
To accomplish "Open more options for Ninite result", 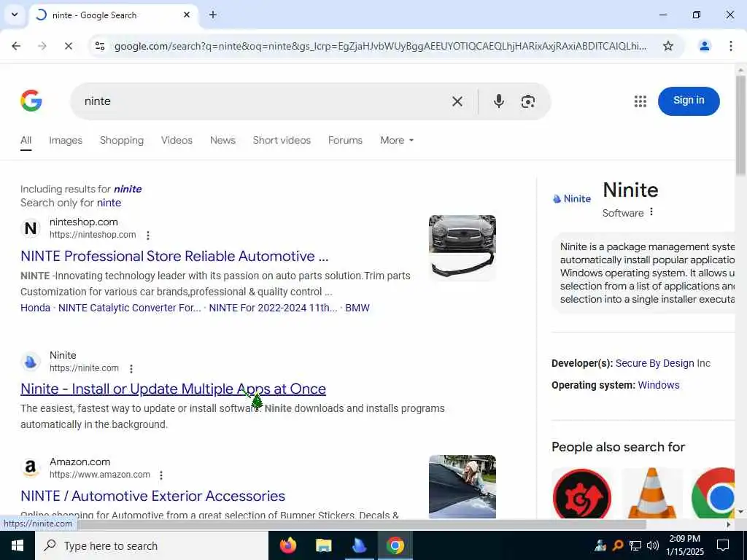I will [x=131, y=368].
